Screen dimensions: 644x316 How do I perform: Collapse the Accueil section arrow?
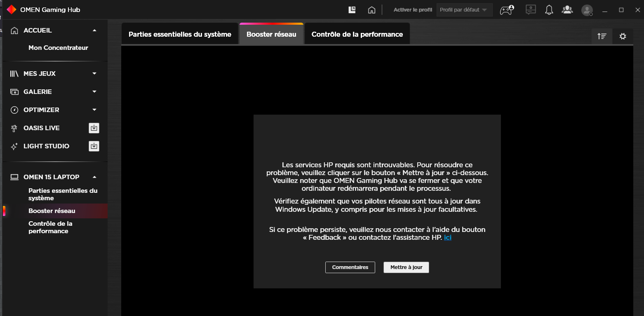94,30
